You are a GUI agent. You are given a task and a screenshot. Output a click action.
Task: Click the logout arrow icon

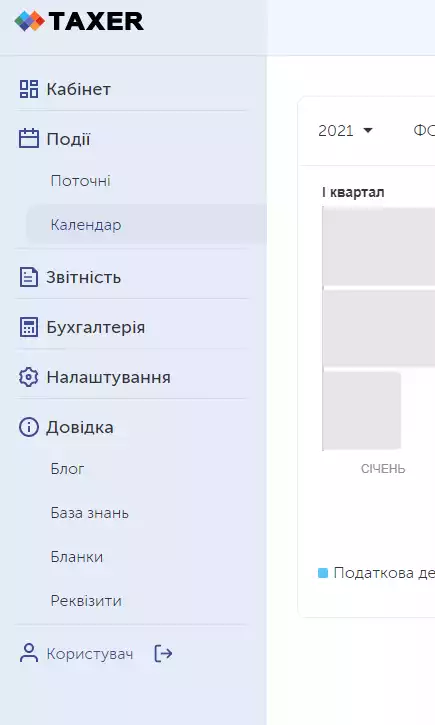[x=163, y=653]
